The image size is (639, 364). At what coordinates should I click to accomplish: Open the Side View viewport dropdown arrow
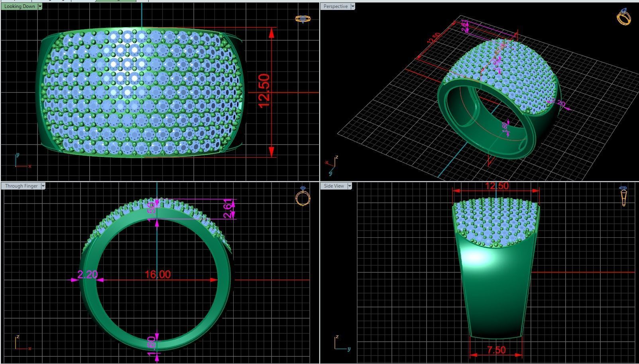coord(350,186)
